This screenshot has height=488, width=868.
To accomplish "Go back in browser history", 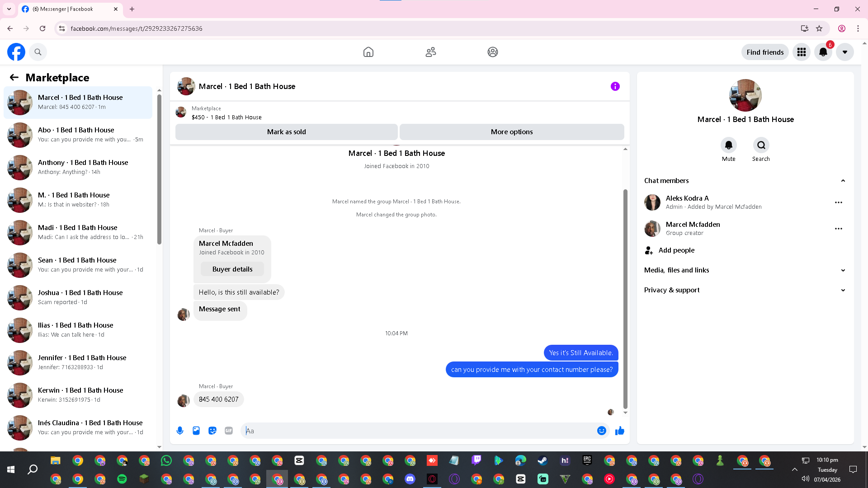I will click(x=10, y=28).
